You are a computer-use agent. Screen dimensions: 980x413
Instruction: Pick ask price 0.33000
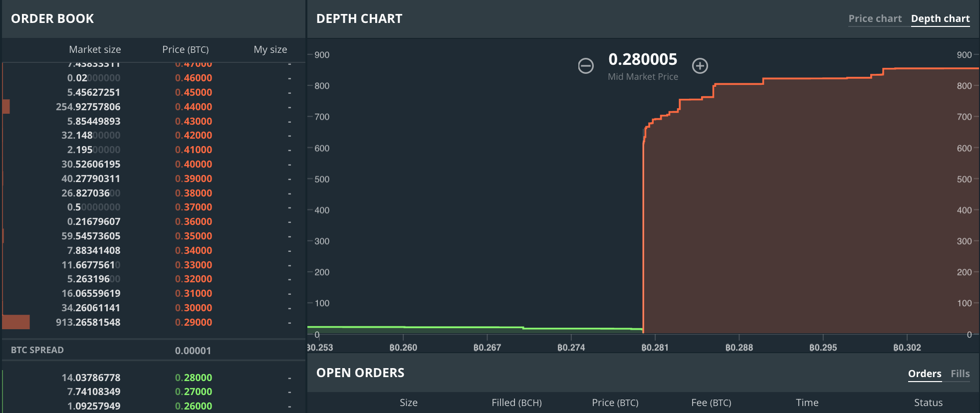tap(194, 265)
